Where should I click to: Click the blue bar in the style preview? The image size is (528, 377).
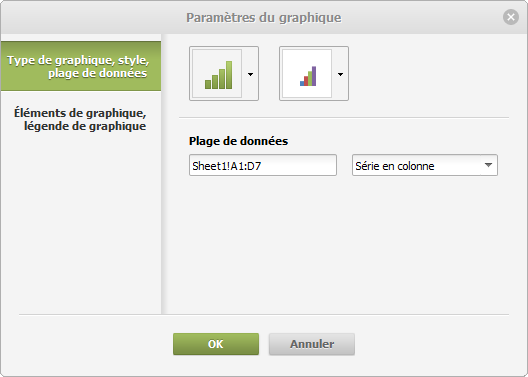[302, 83]
